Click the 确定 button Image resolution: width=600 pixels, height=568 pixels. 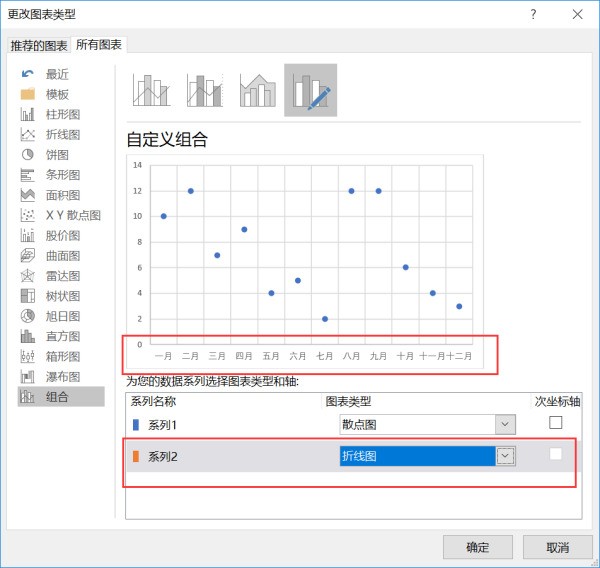coord(477,547)
